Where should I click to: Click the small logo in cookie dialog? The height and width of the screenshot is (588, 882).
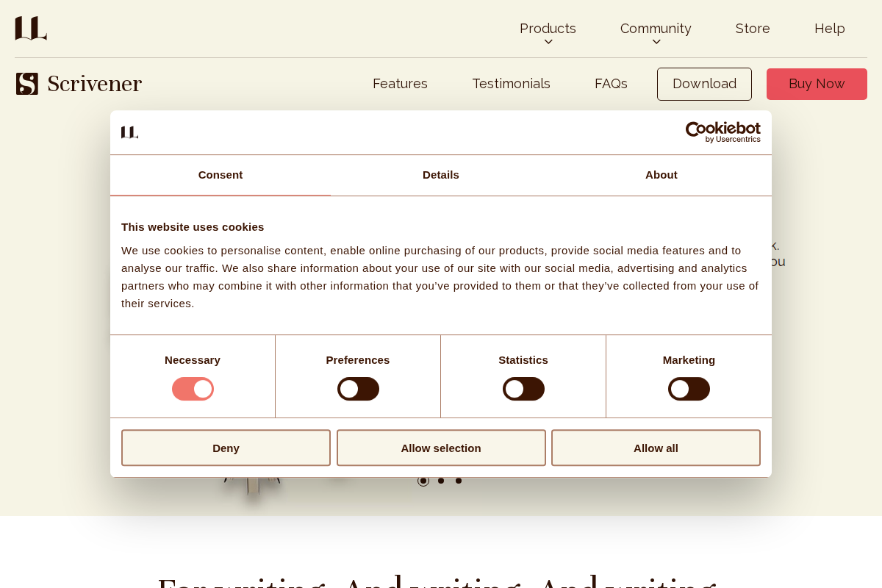tap(129, 132)
